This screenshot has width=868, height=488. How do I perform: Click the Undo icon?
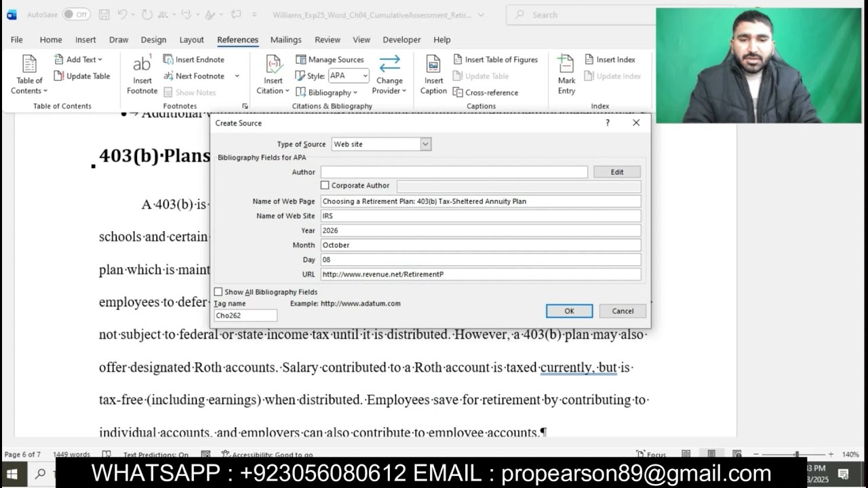(122, 14)
